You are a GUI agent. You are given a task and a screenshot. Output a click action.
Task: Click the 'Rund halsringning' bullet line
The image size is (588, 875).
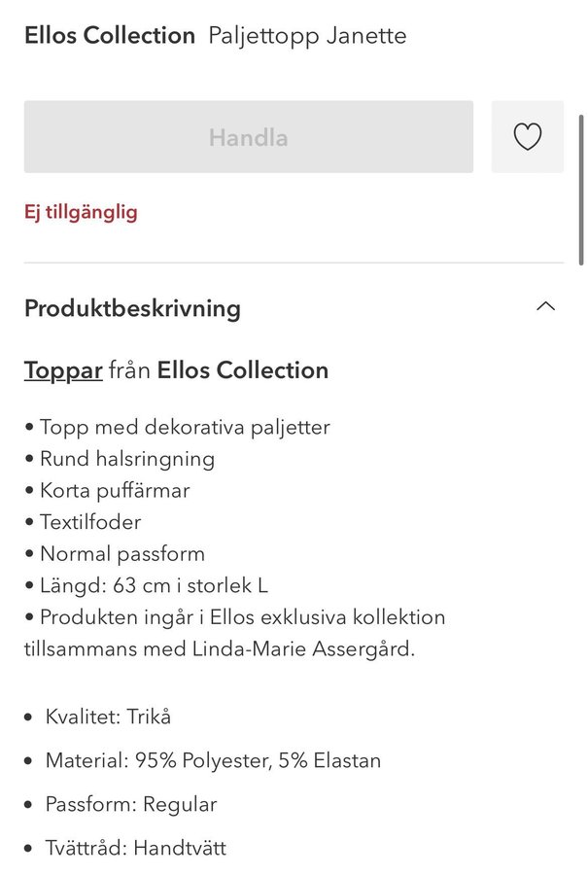click(126, 459)
